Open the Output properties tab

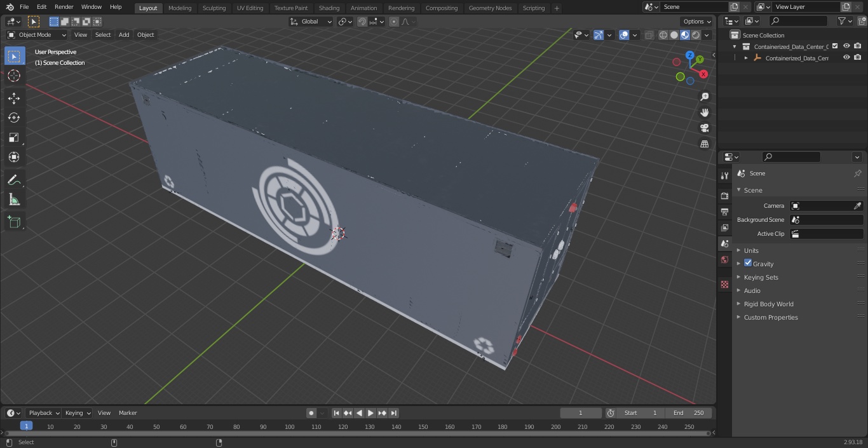pyautogui.click(x=724, y=212)
